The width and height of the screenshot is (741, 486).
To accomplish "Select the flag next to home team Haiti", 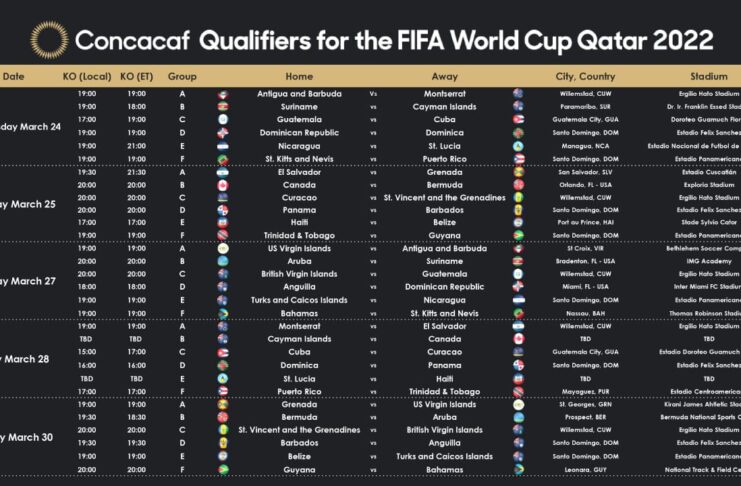I will point(223,223).
